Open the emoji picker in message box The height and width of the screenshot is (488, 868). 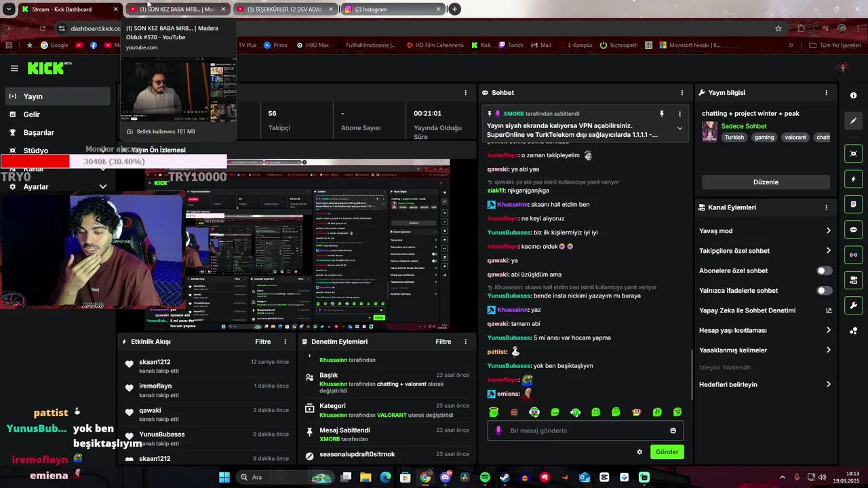tap(673, 430)
